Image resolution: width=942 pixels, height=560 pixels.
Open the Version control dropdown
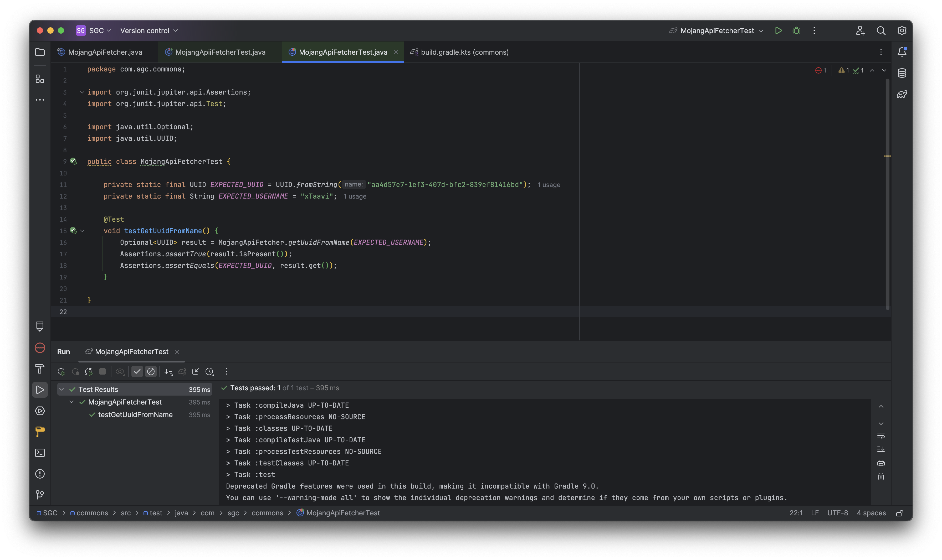point(149,30)
